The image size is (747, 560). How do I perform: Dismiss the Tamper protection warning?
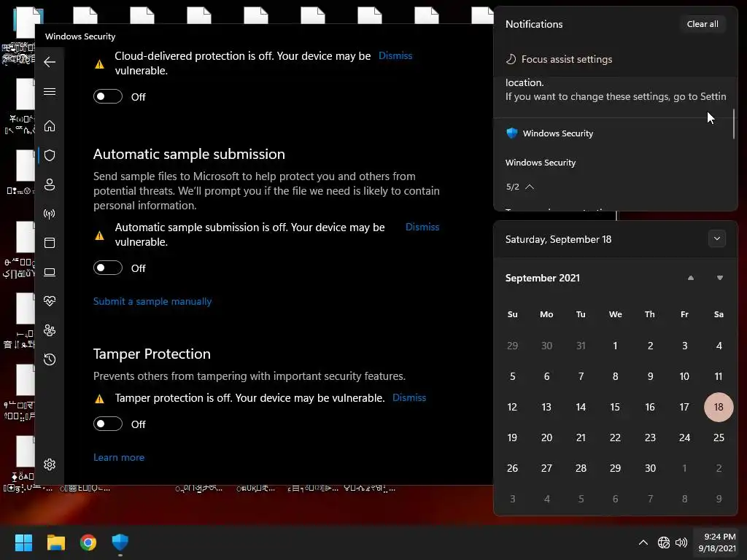click(409, 397)
